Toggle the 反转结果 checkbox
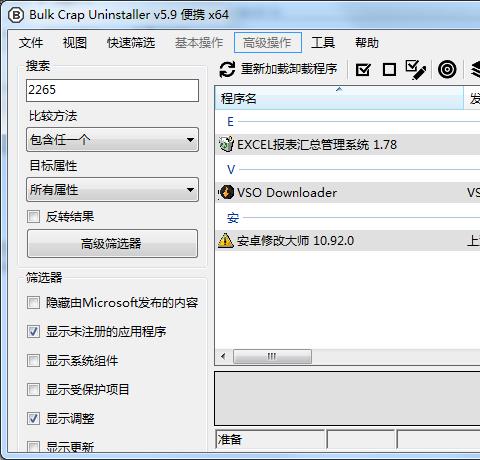Image resolution: width=480 pixels, height=460 pixels. pyautogui.click(x=33, y=216)
